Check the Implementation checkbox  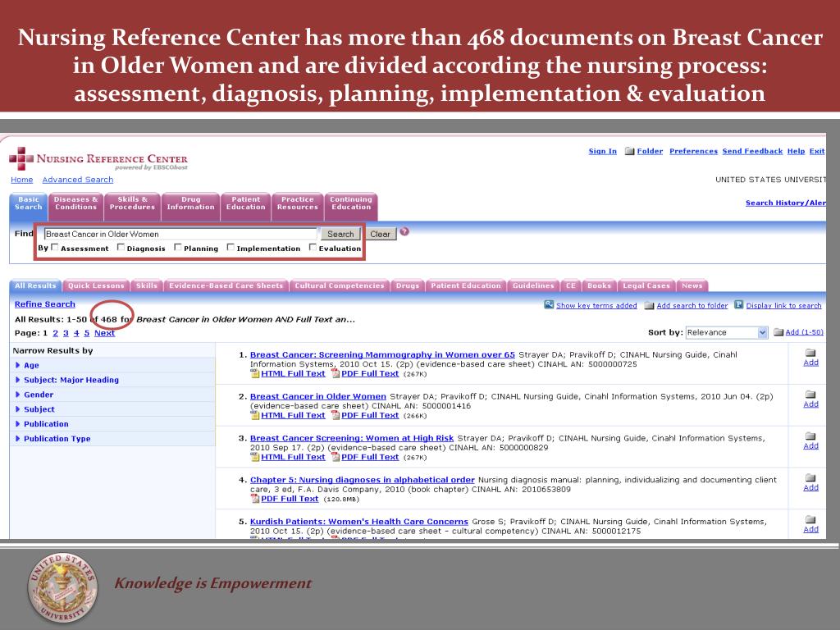pos(231,247)
